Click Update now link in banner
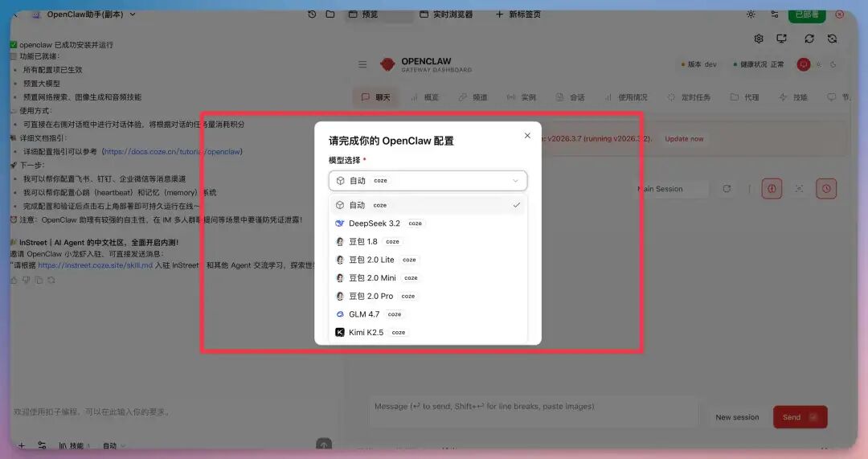The image size is (868, 459). (x=684, y=139)
